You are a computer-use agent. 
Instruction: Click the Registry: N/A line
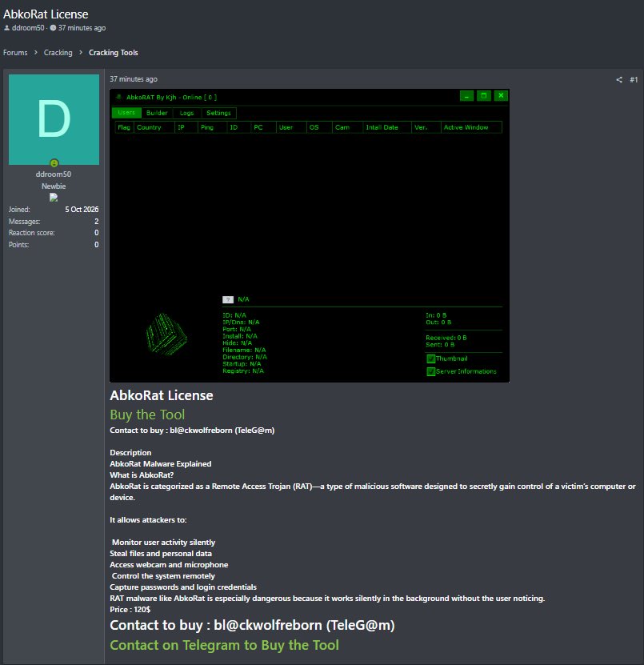click(x=243, y=371)
